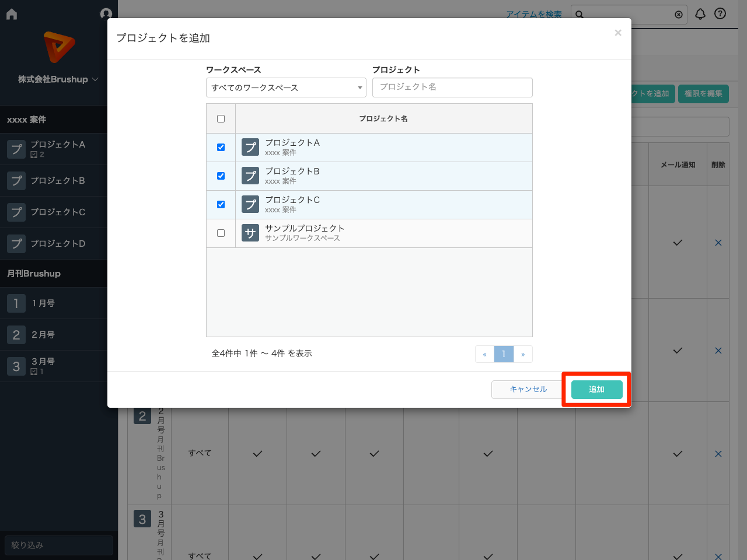
Task: Click the サンプルプロジェクト サ icon
Action: coord(250,233)
